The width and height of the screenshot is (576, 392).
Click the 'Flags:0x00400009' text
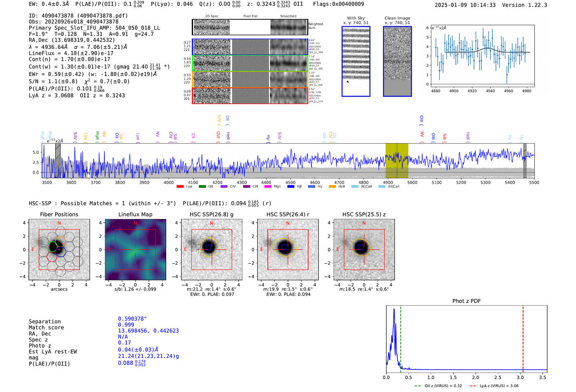[x=338, y=4]
